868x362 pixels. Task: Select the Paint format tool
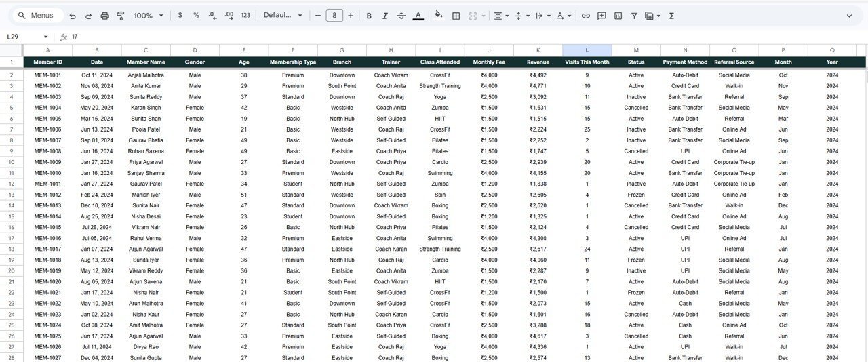[121, 16]
